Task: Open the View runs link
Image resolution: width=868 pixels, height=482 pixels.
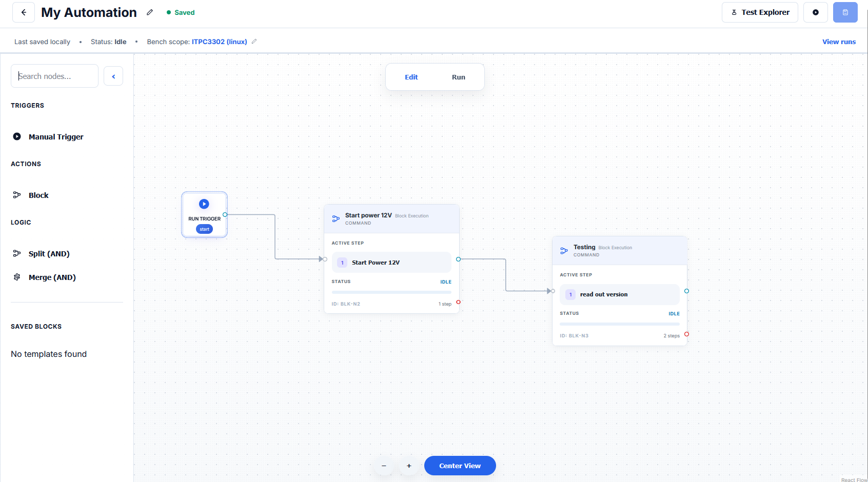Action: click(x=839, y=42)
